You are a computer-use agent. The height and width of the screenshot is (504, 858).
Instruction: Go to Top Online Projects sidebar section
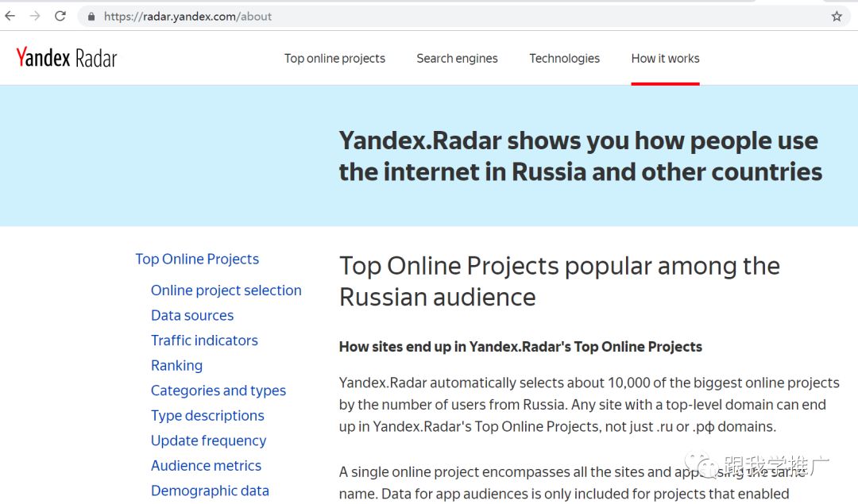(197, 259)
